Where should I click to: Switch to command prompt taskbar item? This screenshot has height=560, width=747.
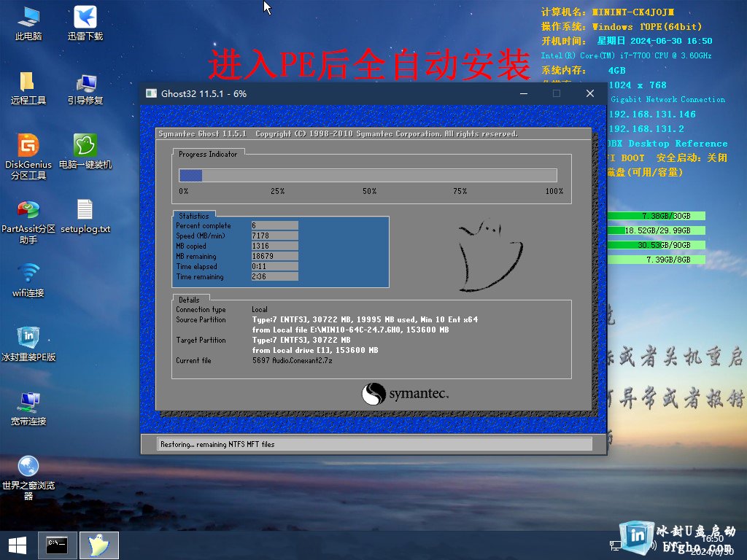click(x=57, y=545)
